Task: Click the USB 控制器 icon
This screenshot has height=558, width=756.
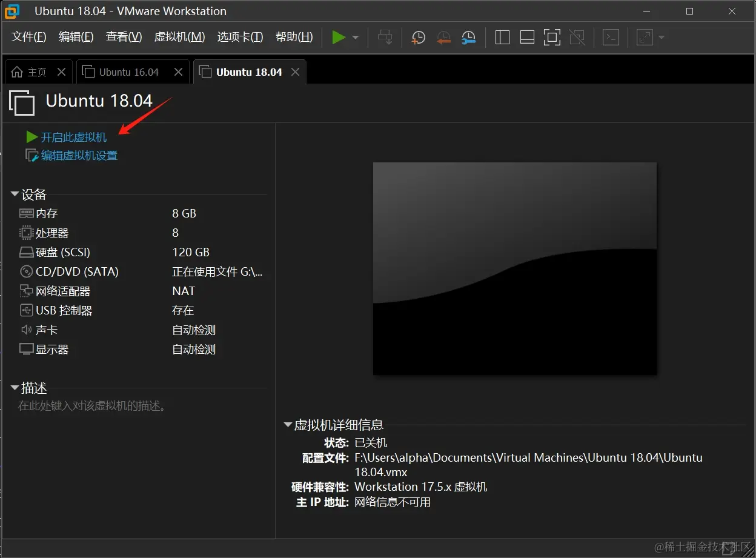Action: coord(26,311)
